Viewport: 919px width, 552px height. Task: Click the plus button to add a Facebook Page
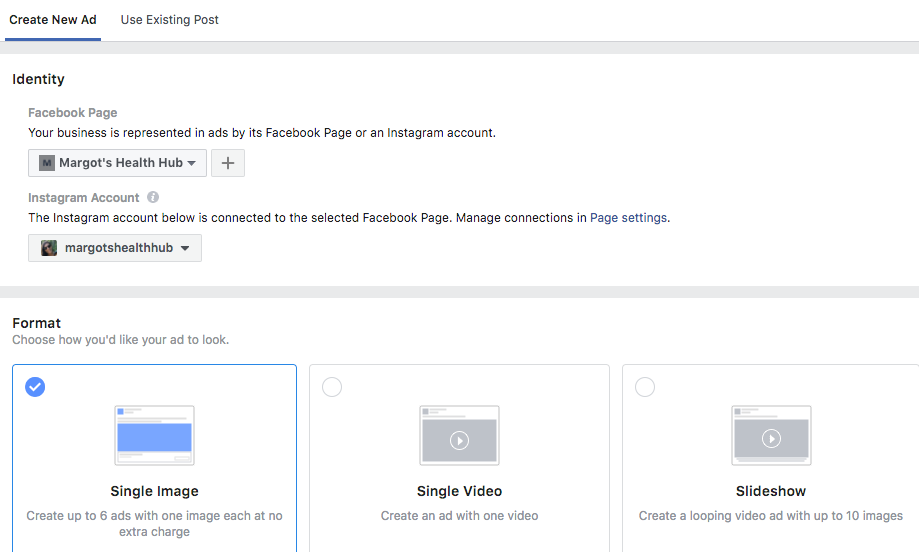[x=228, y=163]
